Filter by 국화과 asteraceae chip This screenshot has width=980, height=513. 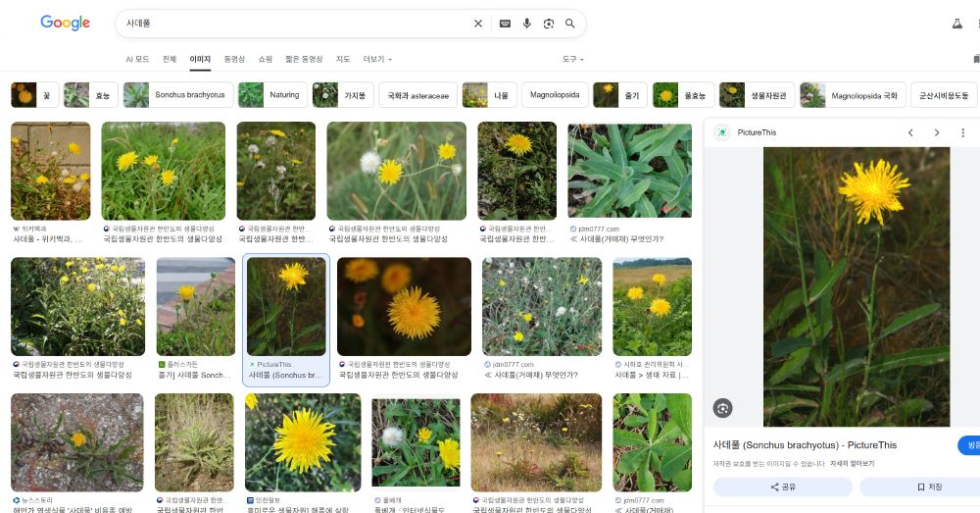tap(418, 95)
